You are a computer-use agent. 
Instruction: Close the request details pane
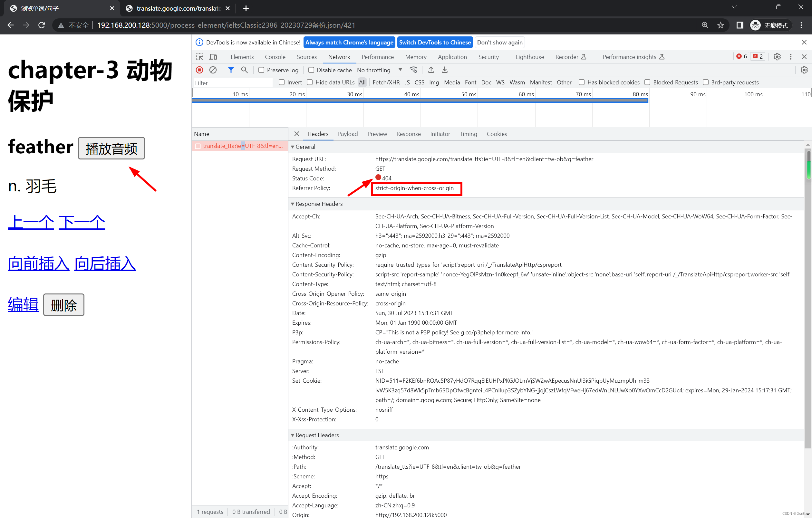296,134
